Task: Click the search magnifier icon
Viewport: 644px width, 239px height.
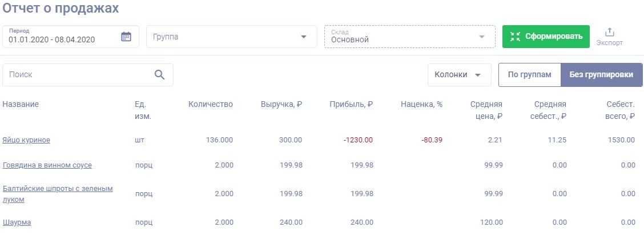Action: pyautogui.click(x=159, y=74)
